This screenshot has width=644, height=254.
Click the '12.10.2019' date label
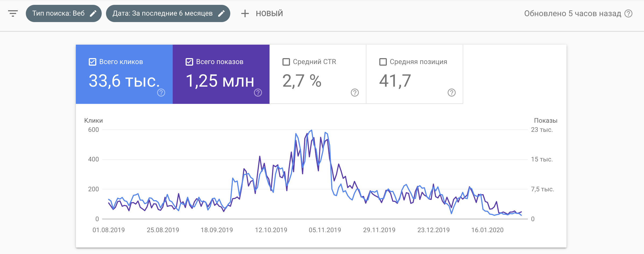pos(271,230)
